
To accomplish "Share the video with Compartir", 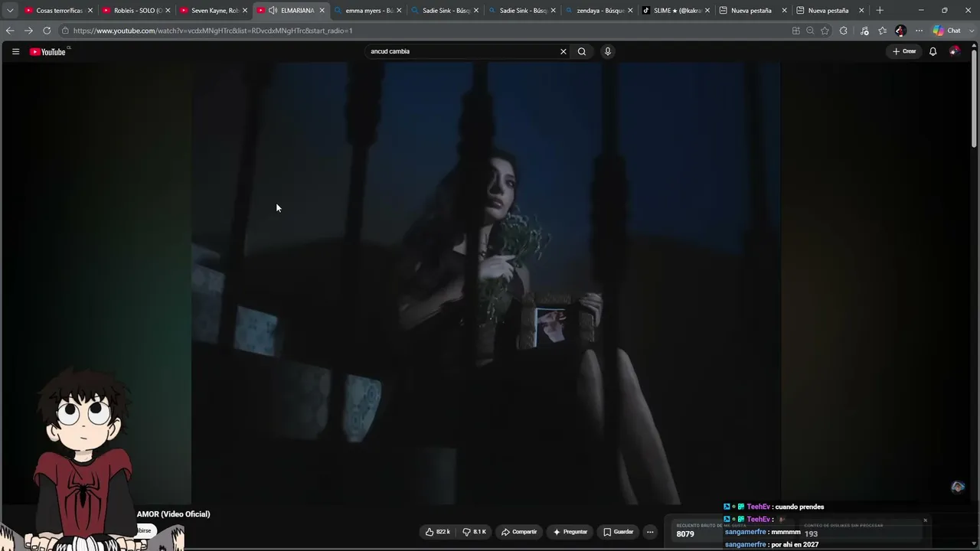I will (x=519, y=532).
